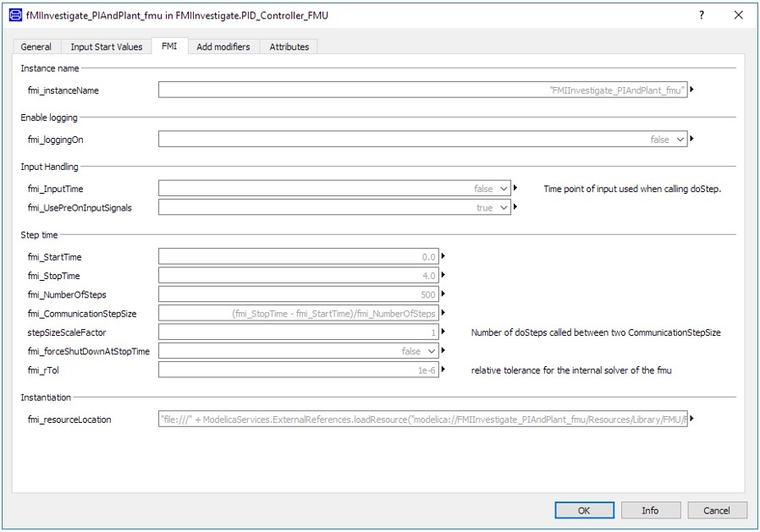Click the 'Instance name' group heading
Screen dimensions: 760x532
49,69
